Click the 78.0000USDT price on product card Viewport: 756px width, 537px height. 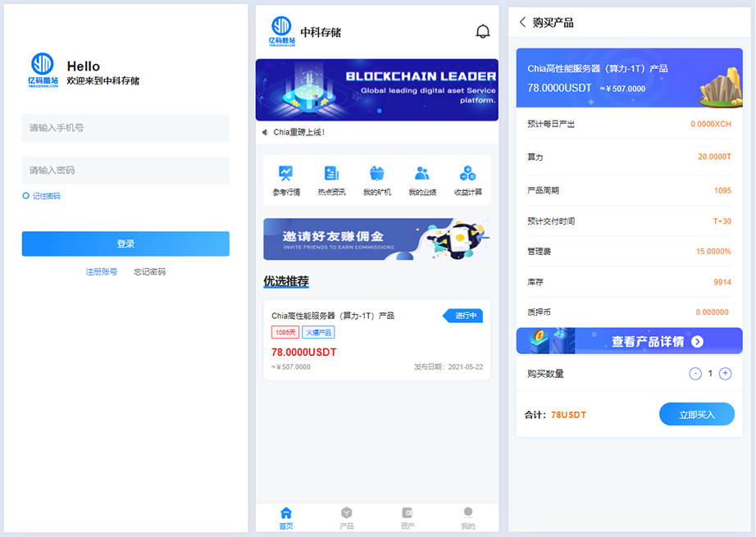[x=303, y=353]
